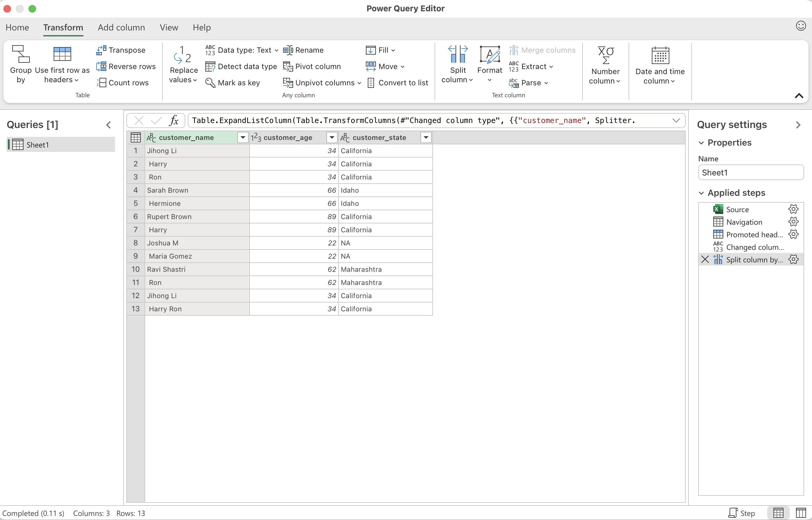Delete the Split column by step
Screen dimensions: 812x520
click(x=705, y=259)
